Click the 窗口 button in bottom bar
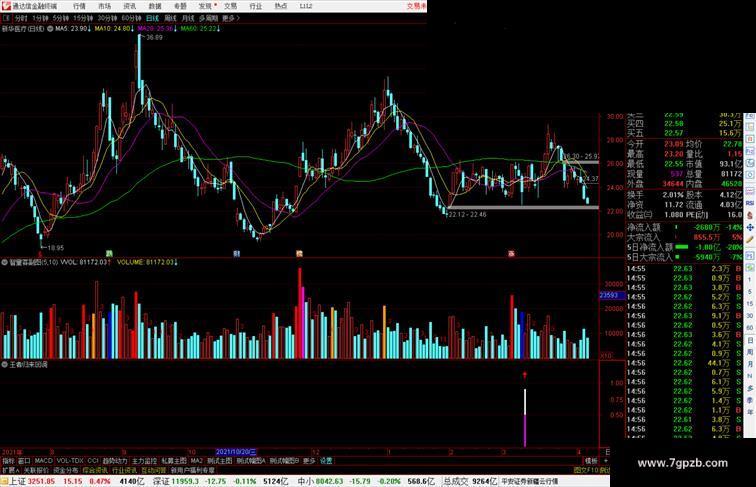The image size is (756, 487). click(x=24, y=461)
